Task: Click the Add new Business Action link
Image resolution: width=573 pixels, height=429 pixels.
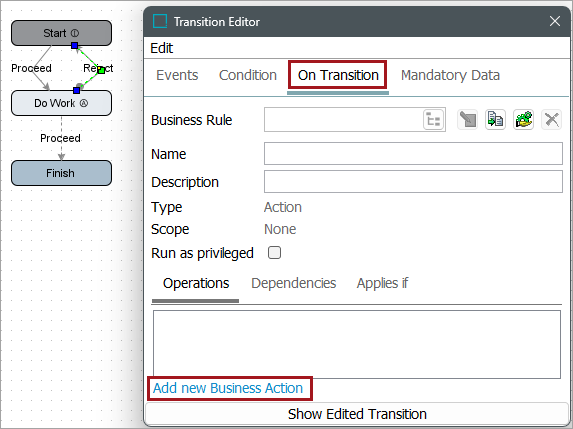Action: point(228,388)
